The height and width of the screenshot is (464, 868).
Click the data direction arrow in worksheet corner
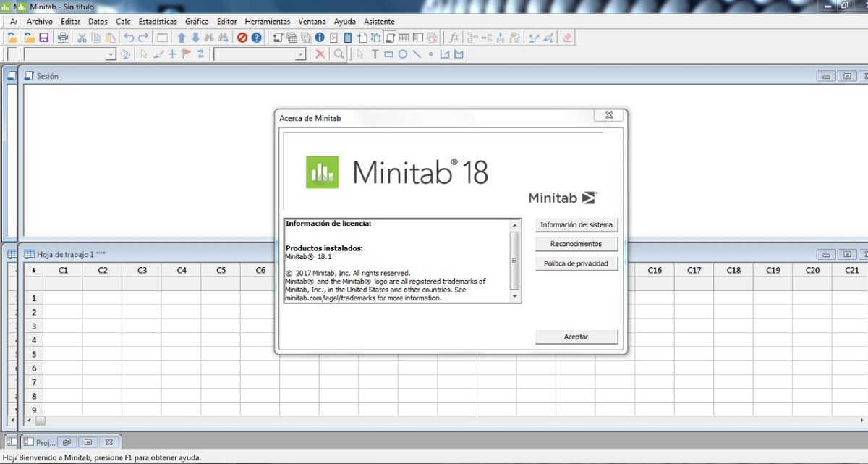click(34, 270)
